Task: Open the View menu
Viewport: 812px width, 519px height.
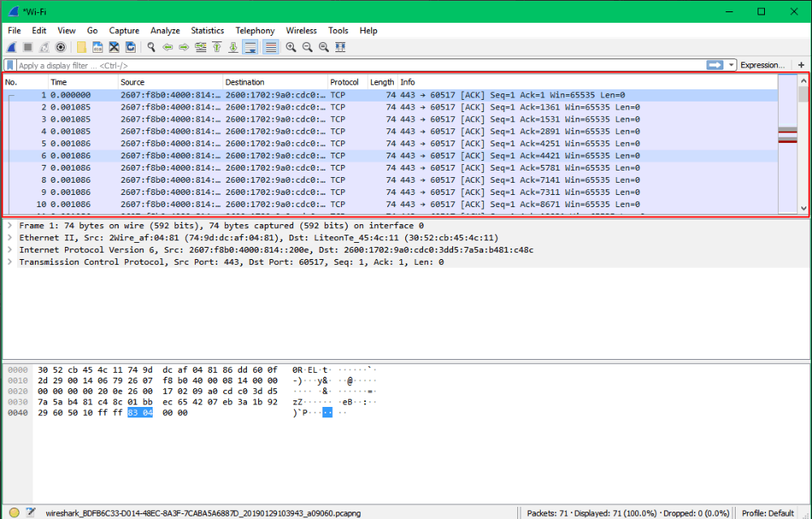Action: (x=67, y=31)
